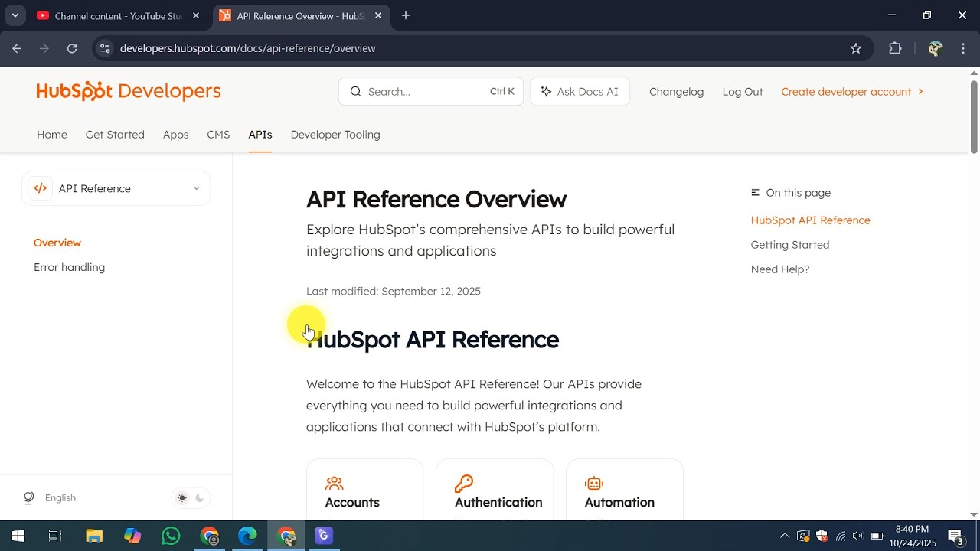
Task: Click the Last modified: September 12, 2025 text
Action: point(394,292)
